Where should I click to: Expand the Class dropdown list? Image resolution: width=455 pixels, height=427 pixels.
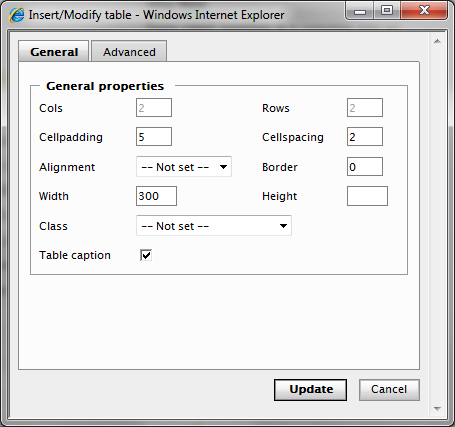214,226
